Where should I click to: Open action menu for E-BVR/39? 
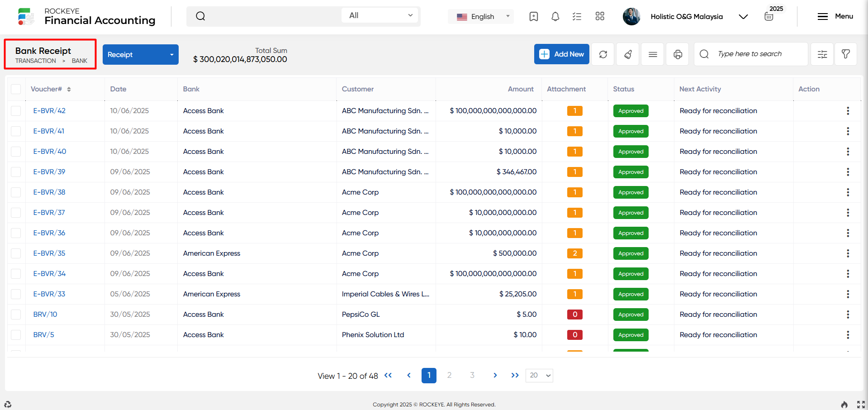pos(848,172)
